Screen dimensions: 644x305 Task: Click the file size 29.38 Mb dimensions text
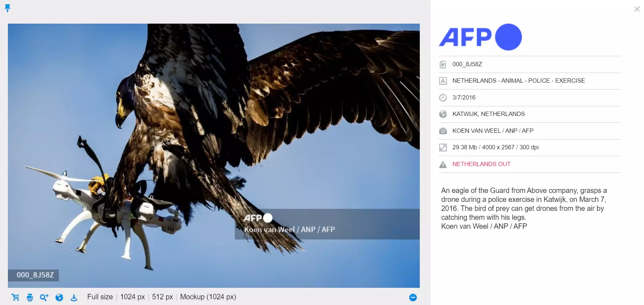coord(495,147)
